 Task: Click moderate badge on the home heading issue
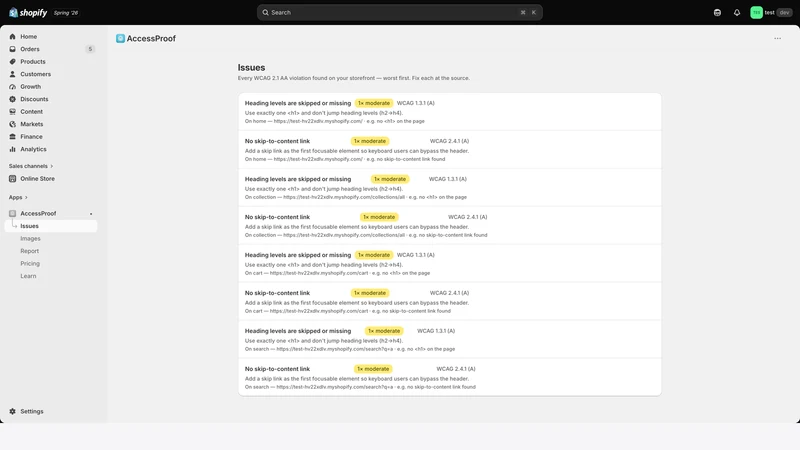click(x=374, y=103)
